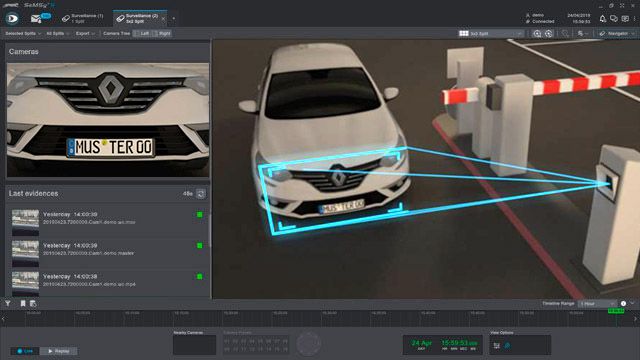Viewport: 640px width, 360px height.
Task: Open the mail messages icon
Action: 36,18
